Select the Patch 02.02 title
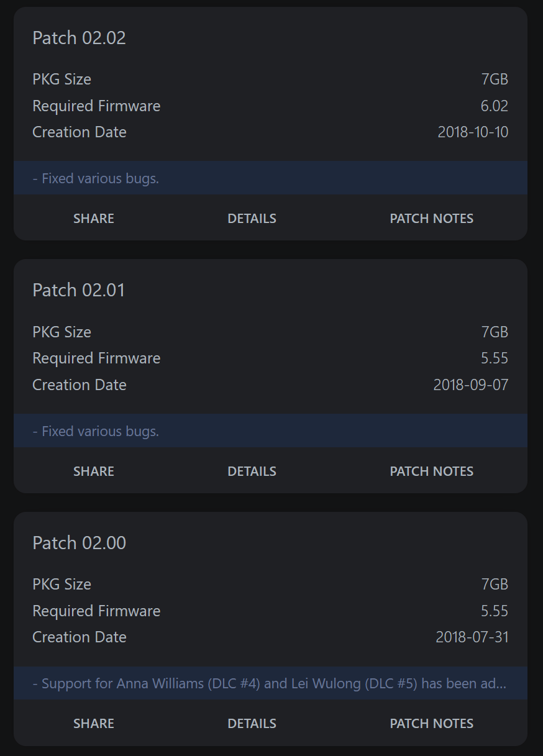This screenshot has width=543, height=756. click(x=79, y=38)
